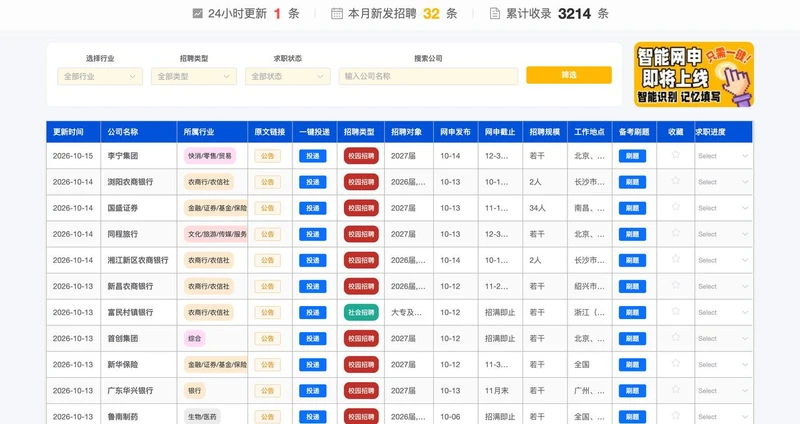Click the 招聘规模 column header

click(x=545, y=132)
